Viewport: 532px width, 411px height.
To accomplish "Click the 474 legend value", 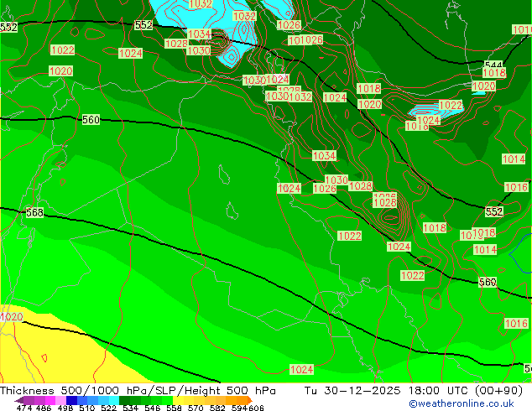I will [x=24, y=408].
